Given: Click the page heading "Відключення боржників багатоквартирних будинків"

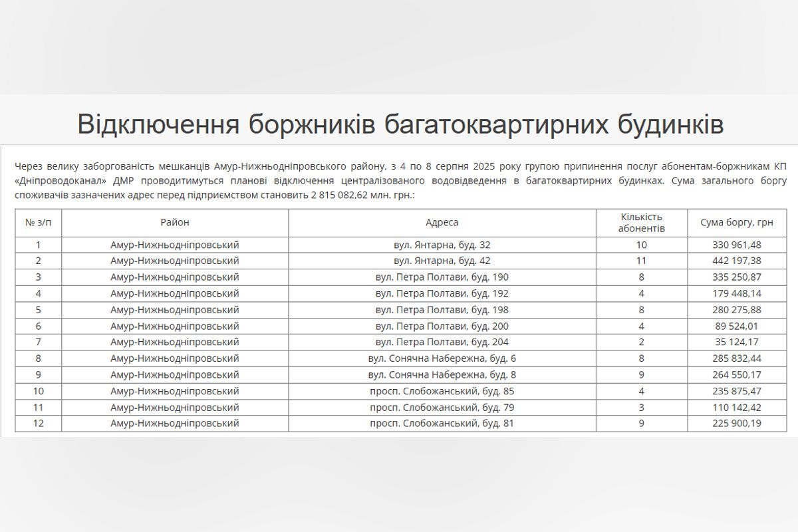Looking at the screenshot, I should coord(400,124).
